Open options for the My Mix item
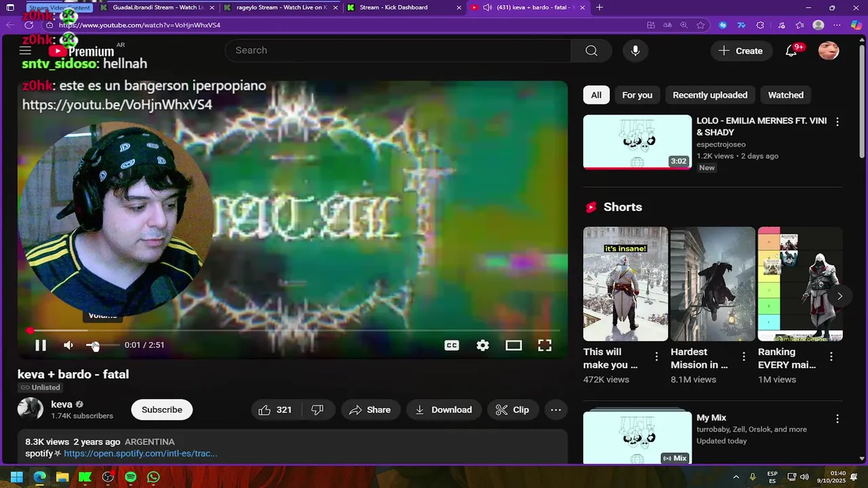This screenshot has width=868, height=488. 837,419
